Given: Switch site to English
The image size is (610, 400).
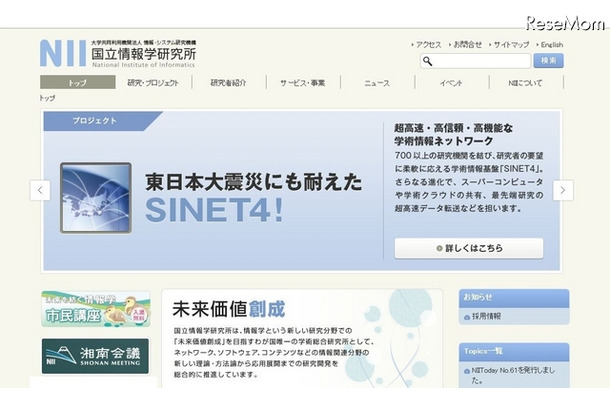Looking at the screenshot, I should [550, 45].
